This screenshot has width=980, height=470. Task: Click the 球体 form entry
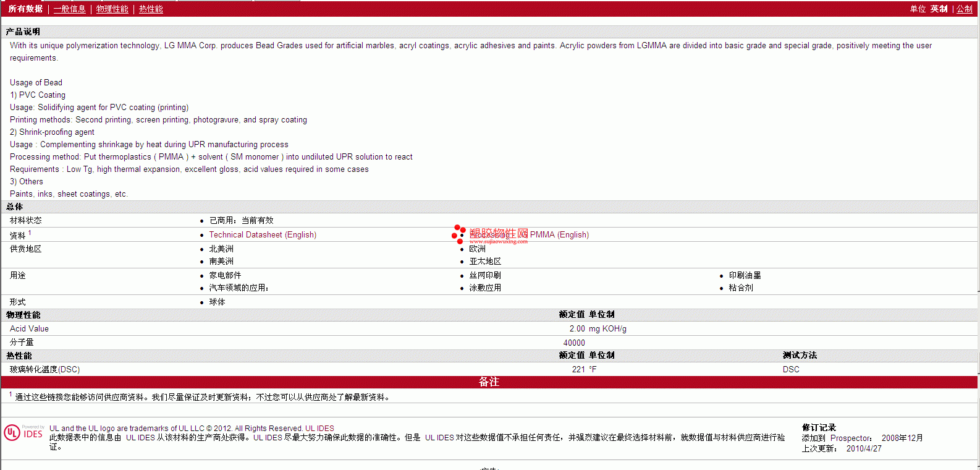[217, 302]
